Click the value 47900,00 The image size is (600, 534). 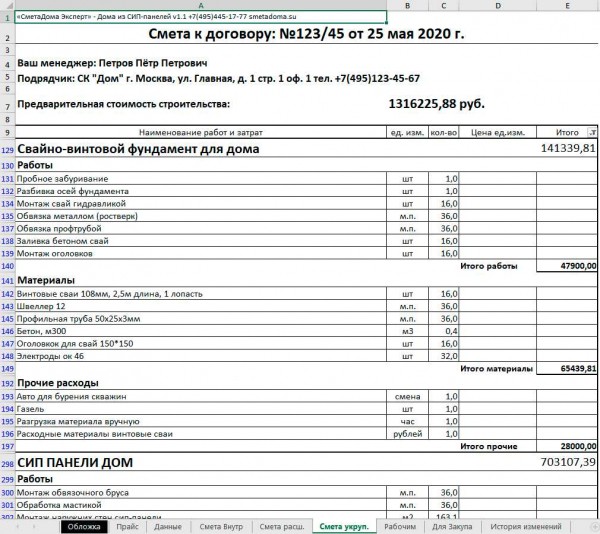[x=578, y=266]
